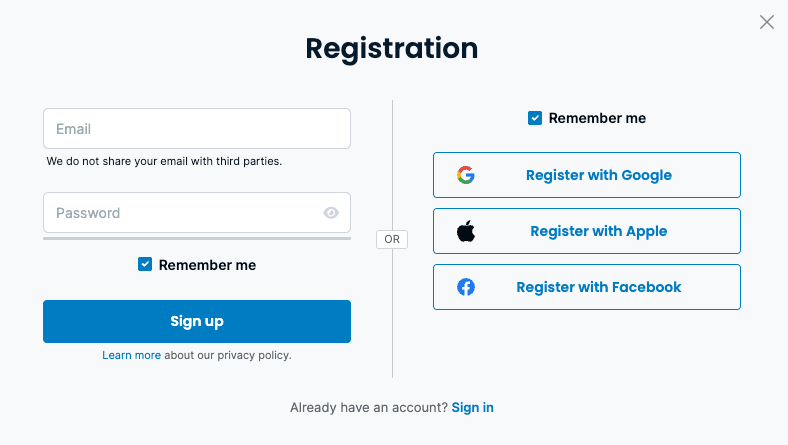Focus the Email input field
Image resolution: width=788 pixels, height=445 pixels.
pos(196,129)
